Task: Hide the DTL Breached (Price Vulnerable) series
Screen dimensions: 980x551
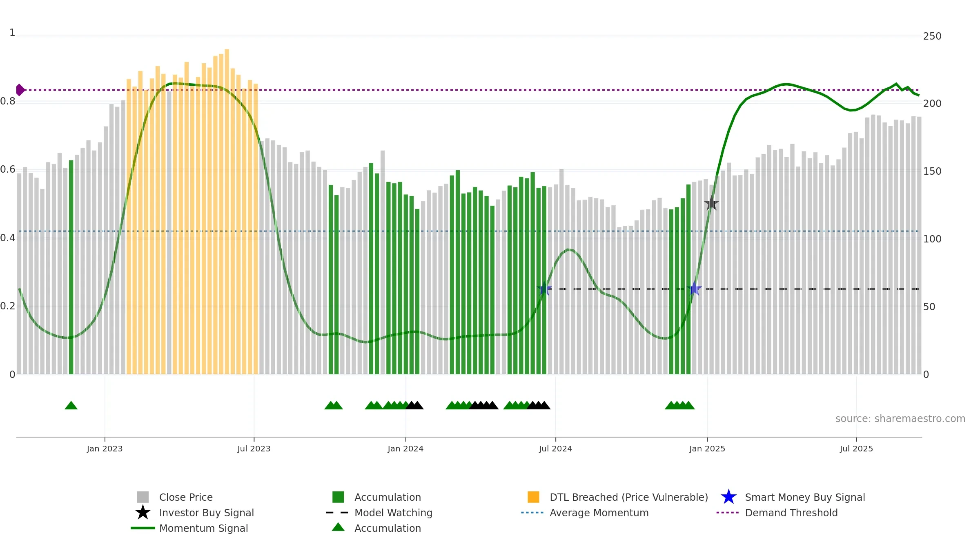Action: [629, 497]
